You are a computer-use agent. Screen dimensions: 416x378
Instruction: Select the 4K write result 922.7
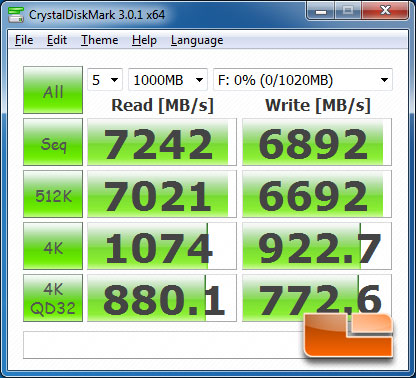(317, 246)
